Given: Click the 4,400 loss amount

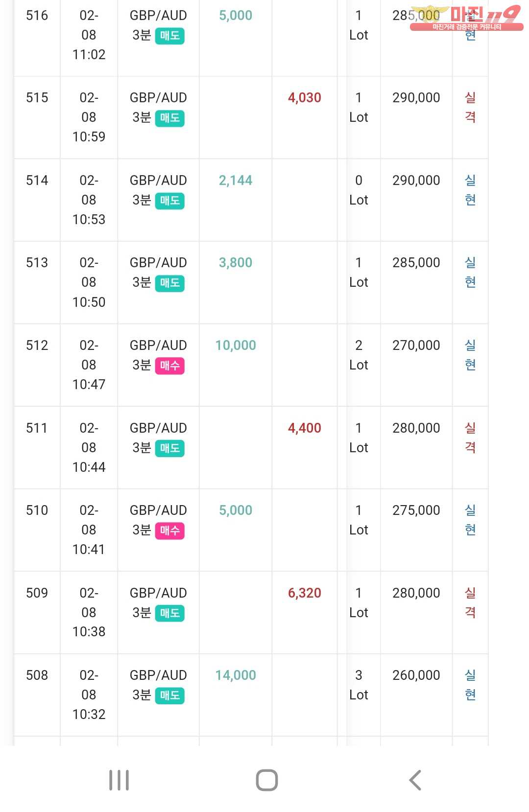Looking at the screenshot, I should coord(305,428).
